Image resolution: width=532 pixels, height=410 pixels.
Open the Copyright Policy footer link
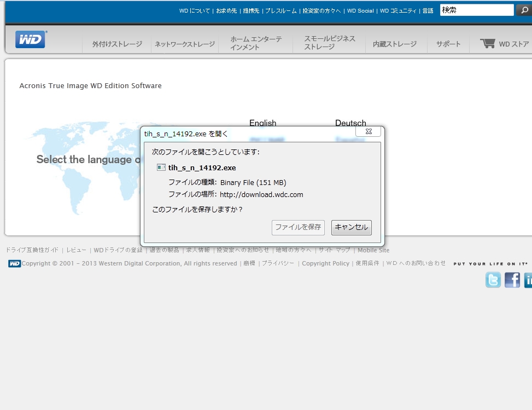[x=325, y=263]
